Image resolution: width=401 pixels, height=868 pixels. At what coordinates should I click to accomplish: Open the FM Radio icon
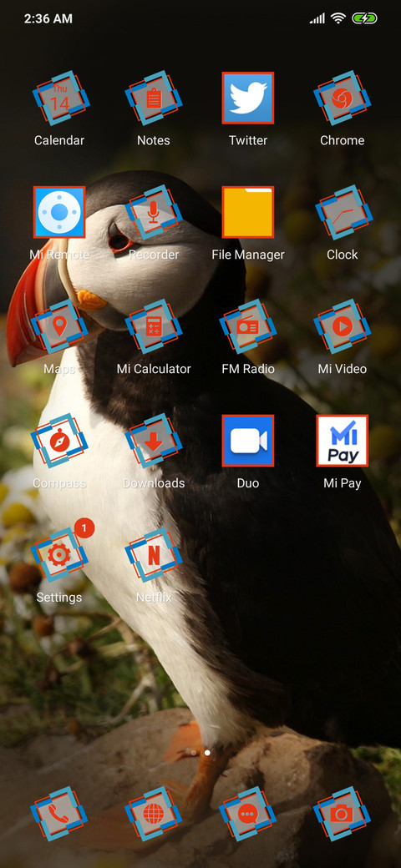point(248,326)
